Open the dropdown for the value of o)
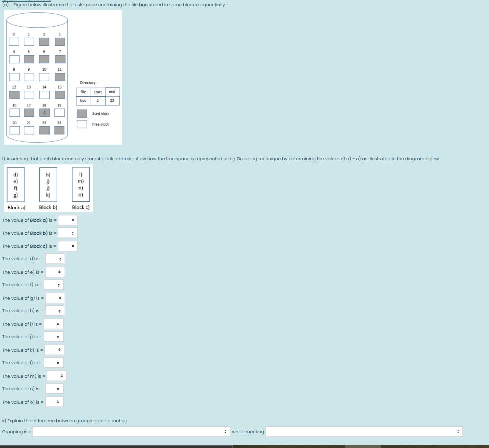The height and width of the screenshot is (448, 489). click(x=53, y=402)
